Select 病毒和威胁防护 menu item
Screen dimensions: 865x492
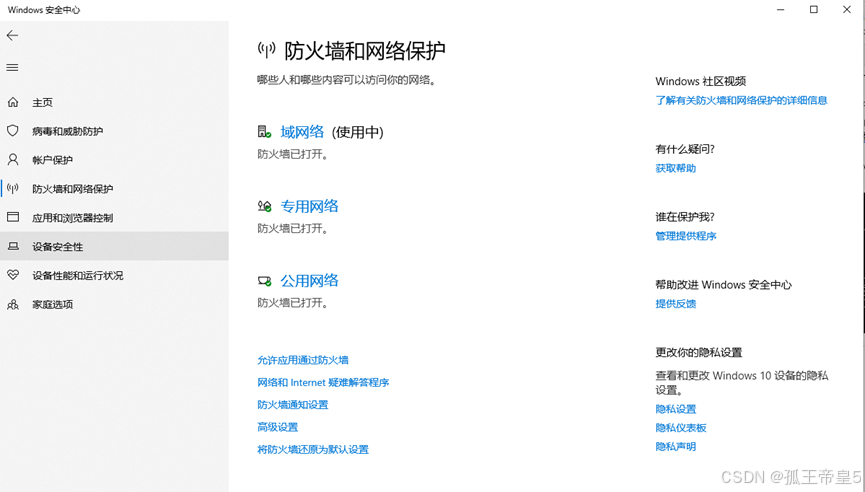(67, 131)
